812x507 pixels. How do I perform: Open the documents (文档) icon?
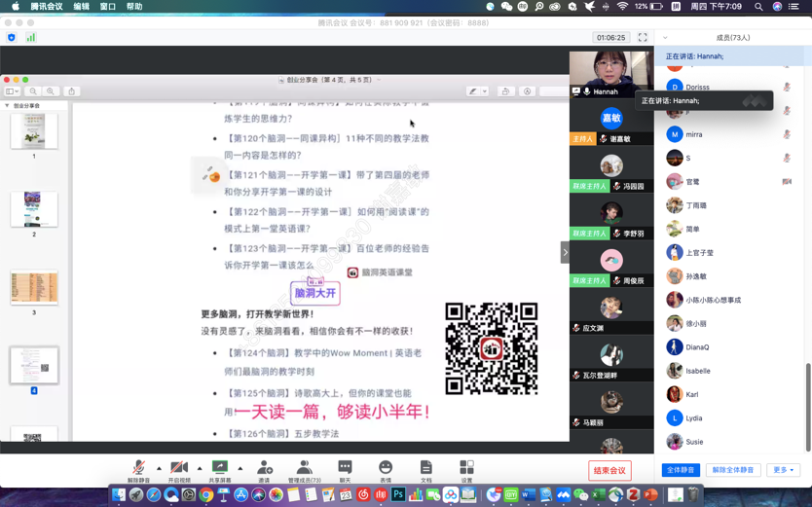point(425,469)
